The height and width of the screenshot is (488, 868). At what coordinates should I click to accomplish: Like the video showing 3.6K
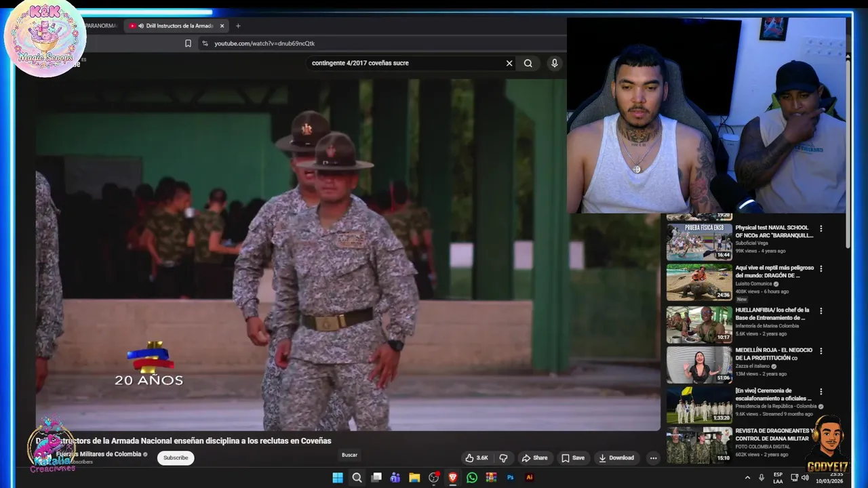[x=477, y=458]
